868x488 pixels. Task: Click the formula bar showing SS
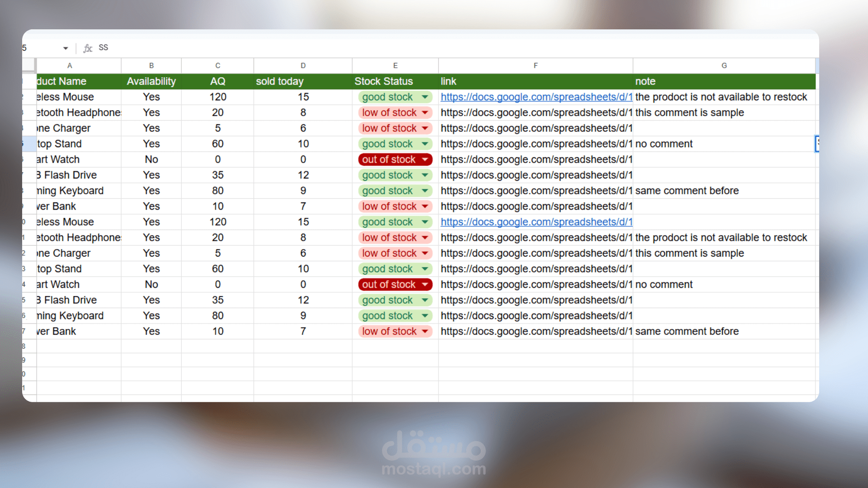(x=456, y=48)
